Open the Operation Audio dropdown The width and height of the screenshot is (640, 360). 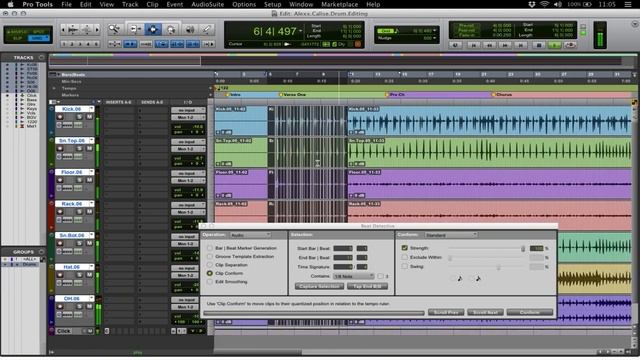tap(251, 235)
